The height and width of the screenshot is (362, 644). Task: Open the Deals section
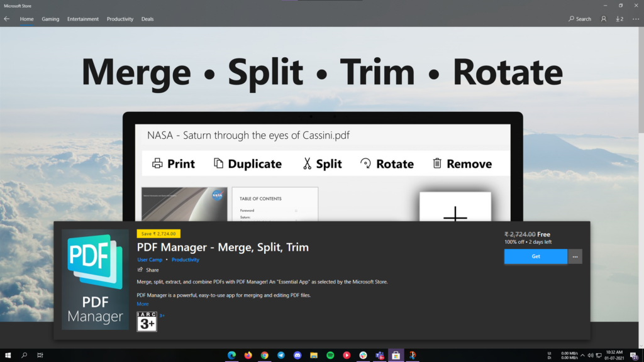pos(147,19)
